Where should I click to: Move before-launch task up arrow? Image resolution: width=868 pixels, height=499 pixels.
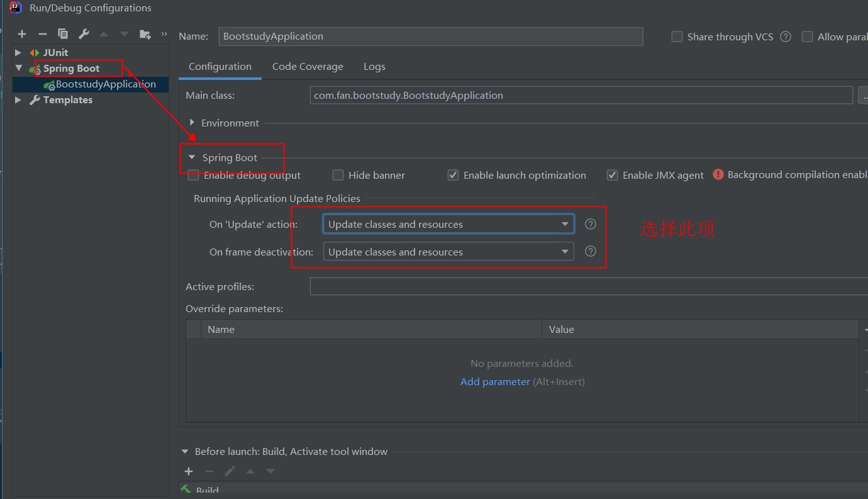tap(250, 471)
